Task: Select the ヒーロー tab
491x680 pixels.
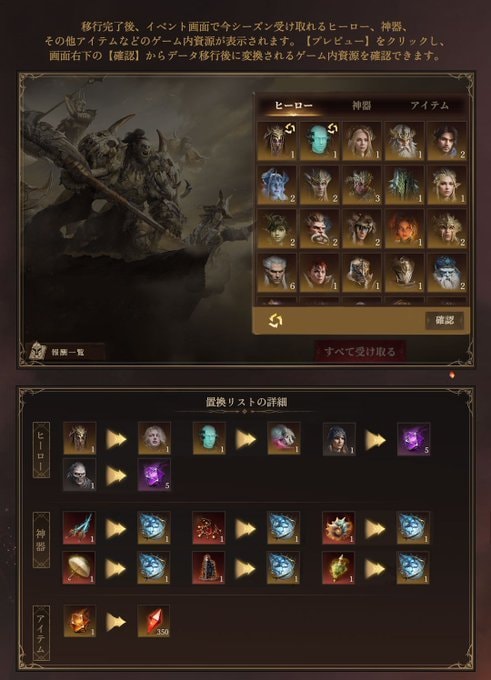Action: 293,105
